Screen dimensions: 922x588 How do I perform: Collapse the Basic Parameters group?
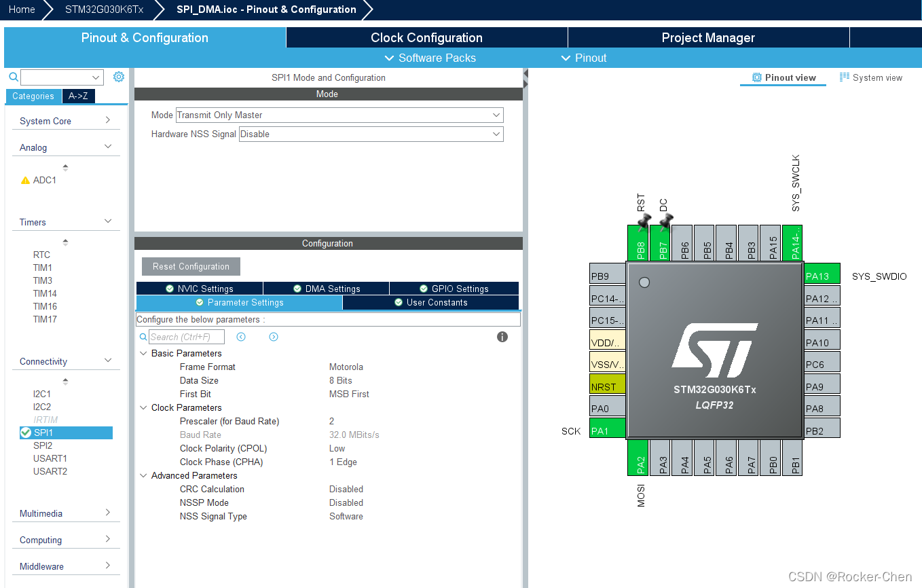click(x=143, y=354)
